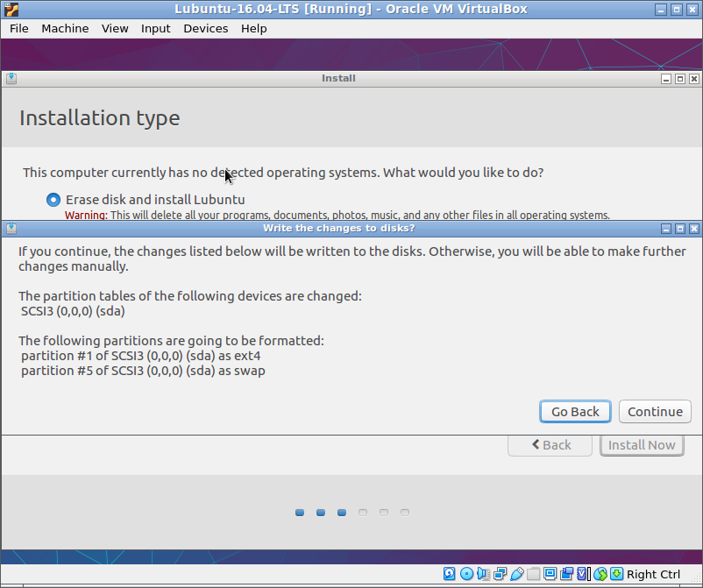
Task: Click the Back button in the Install window
Action: (x=550, y=445)
